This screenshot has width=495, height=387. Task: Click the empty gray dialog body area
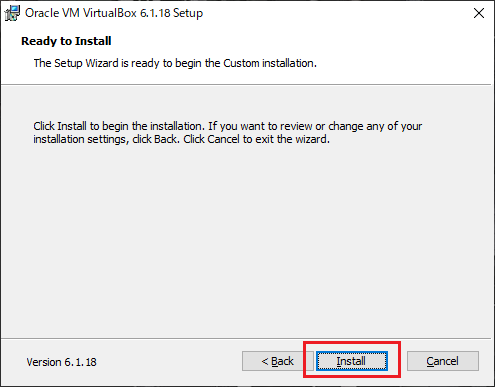tap(247, 240)
